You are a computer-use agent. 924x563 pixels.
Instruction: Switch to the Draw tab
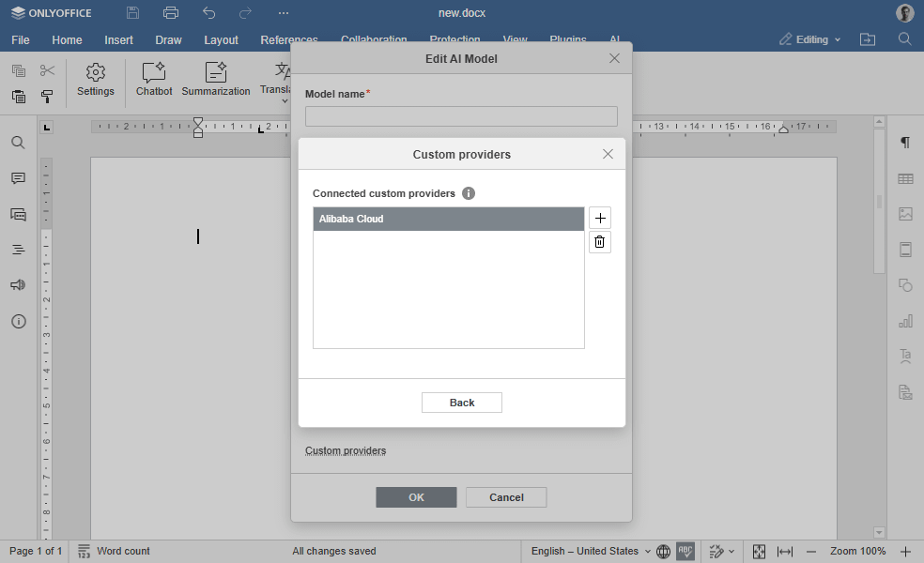point(168,40)
